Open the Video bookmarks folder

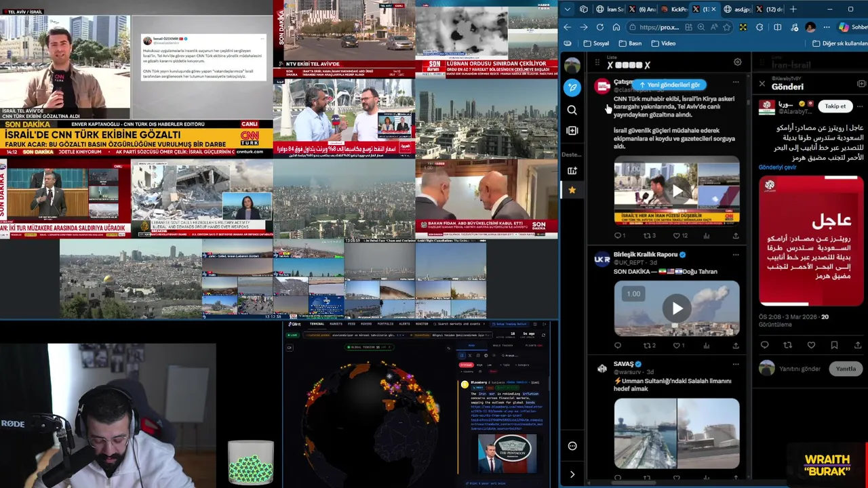coord(663,43)
